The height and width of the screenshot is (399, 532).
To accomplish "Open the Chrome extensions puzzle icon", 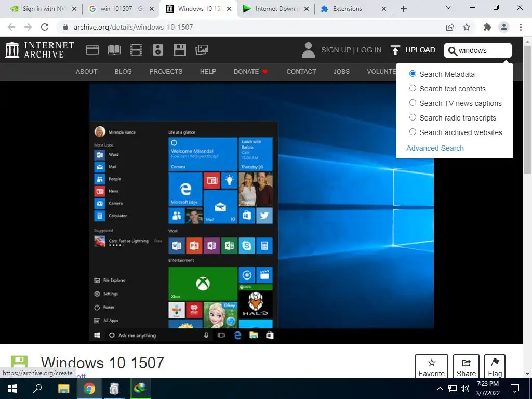I will (x=487, y=27).
